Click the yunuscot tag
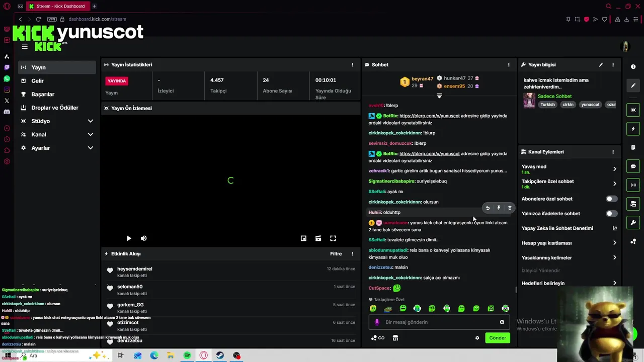Viewport: 644px width, 362px height. 590,105
